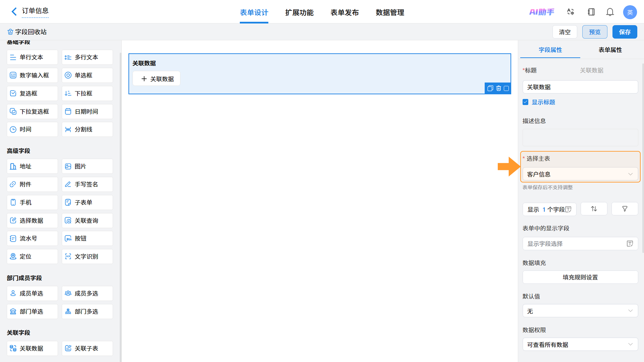Add a 关联数据 field from sidebar
644x362 pixels.
click(32, 348)
